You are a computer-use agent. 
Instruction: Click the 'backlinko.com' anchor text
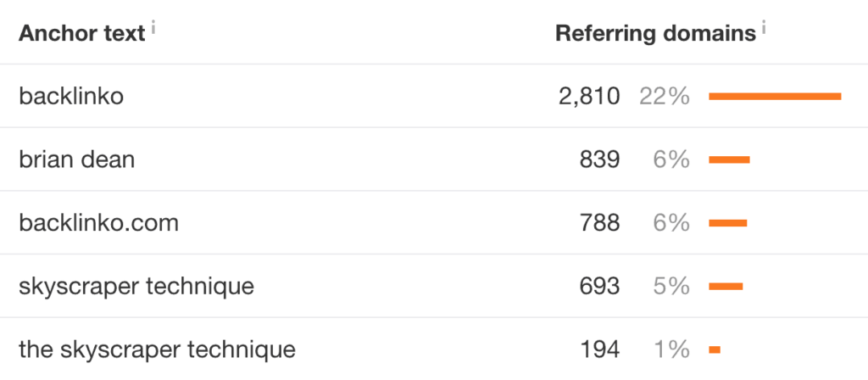click(98, 223)
